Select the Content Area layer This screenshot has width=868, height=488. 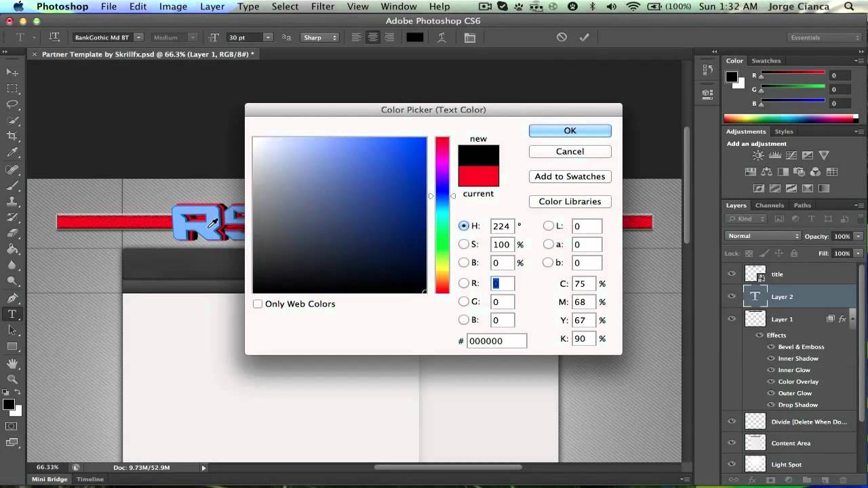pos(791,443)
